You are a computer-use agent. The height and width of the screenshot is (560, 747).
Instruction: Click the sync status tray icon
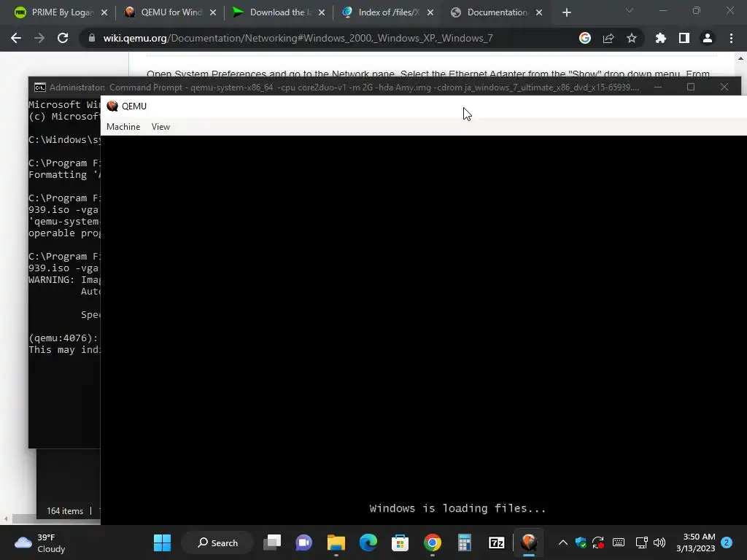598,542
